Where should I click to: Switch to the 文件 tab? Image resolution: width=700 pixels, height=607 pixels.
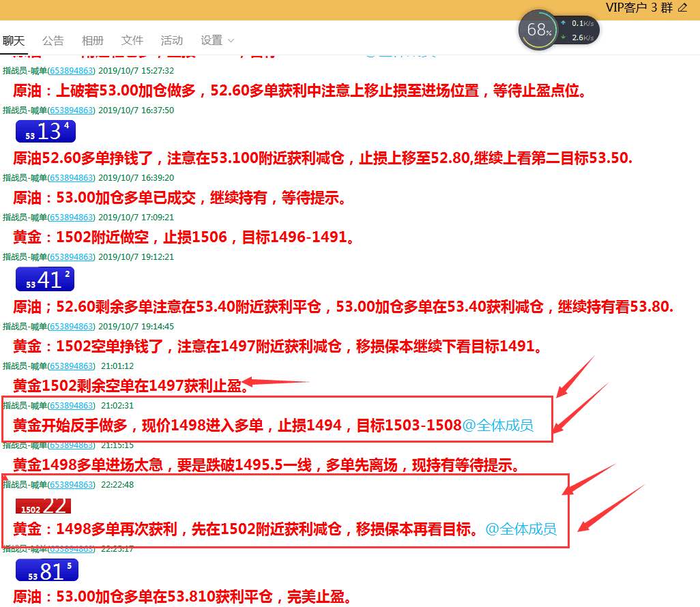(x=132, y=41)
